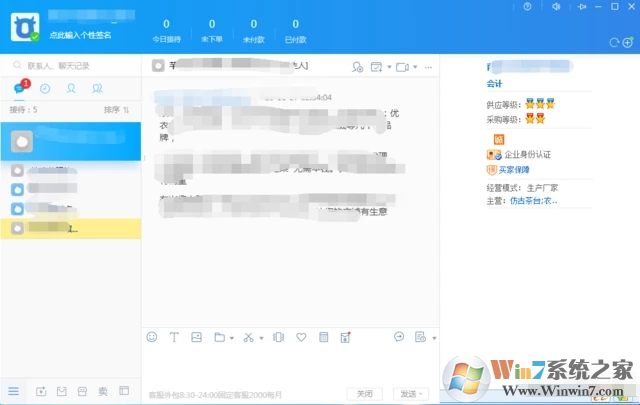Switch to the recent contacts clock tab
Viewport: 640px width, 405px height.
[x=45, y=89]
